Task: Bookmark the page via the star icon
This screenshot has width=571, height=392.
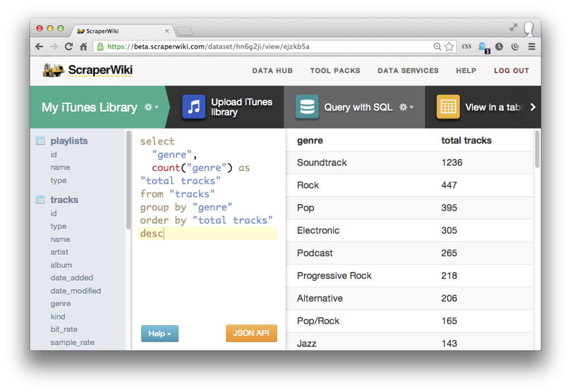Action: [449, 47]
